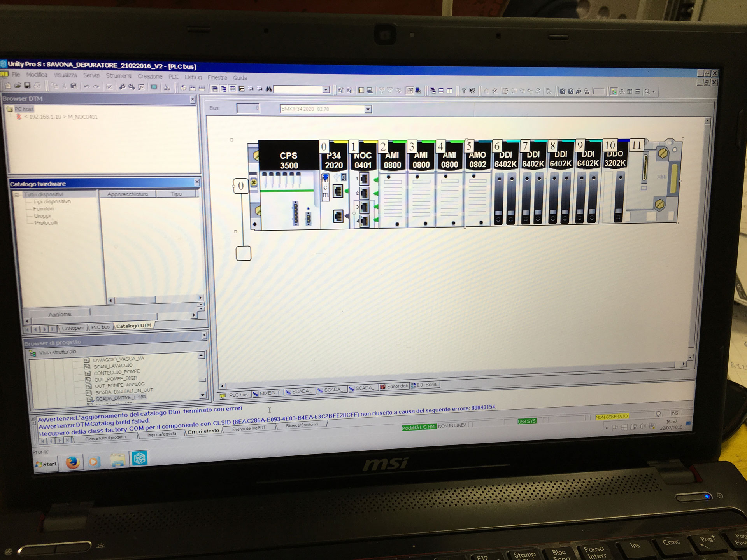This screenshot has width=747, height=560.
Task: Click the magnifier Zoom toolbar icon
Action: tap(647, 92)
